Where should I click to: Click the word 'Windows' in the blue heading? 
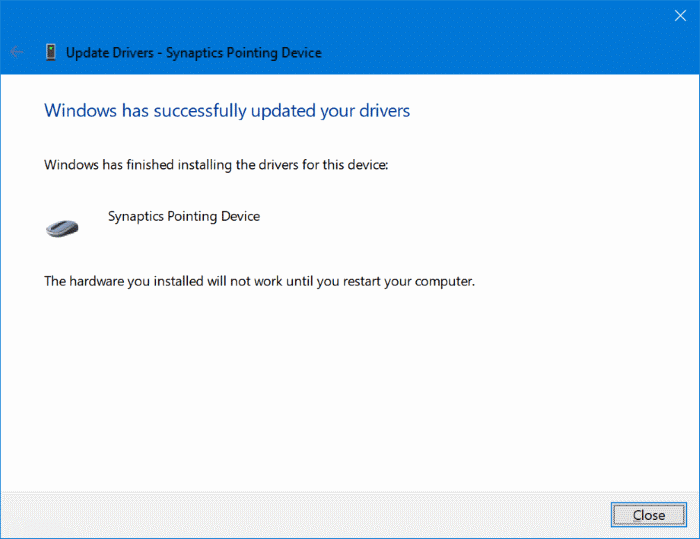pyautogui.click(x=81, y=110)
